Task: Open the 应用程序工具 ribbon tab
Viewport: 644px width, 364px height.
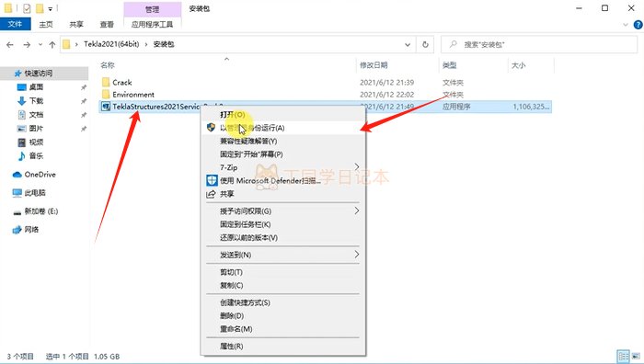Action: point(153,24)
